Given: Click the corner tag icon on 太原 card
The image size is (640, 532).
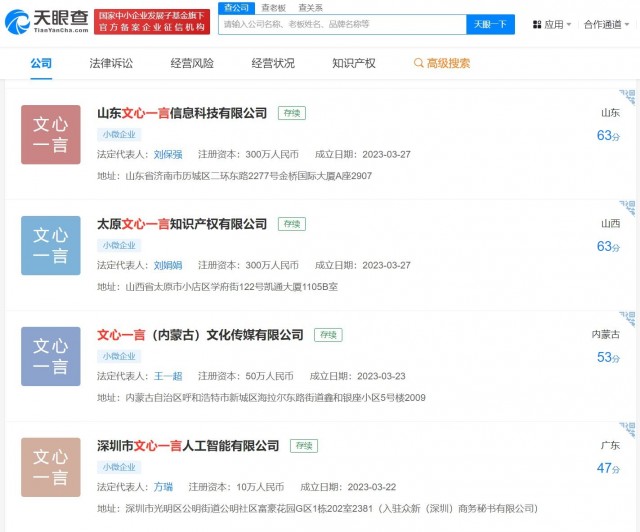Looking at the screenshot, I should point(627,208).
